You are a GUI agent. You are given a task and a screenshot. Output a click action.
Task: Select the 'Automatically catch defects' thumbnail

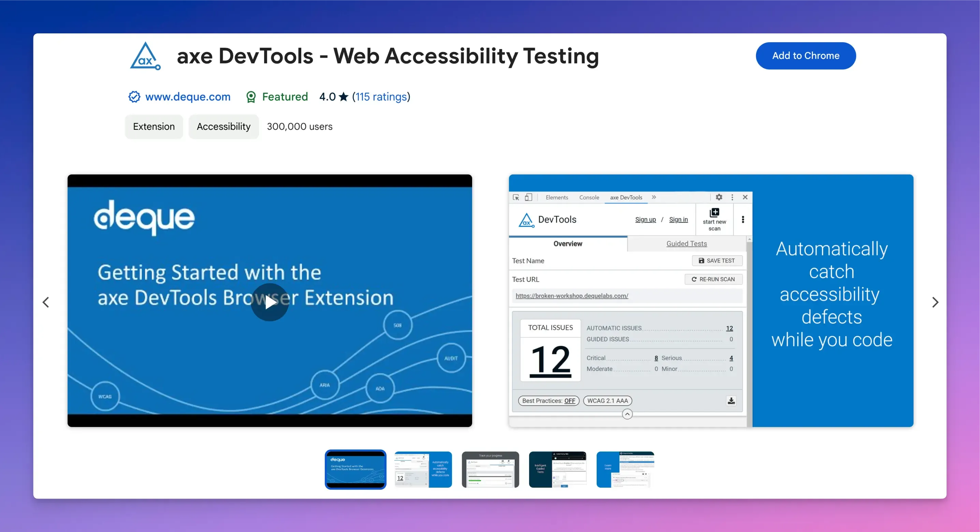point(423,469)
